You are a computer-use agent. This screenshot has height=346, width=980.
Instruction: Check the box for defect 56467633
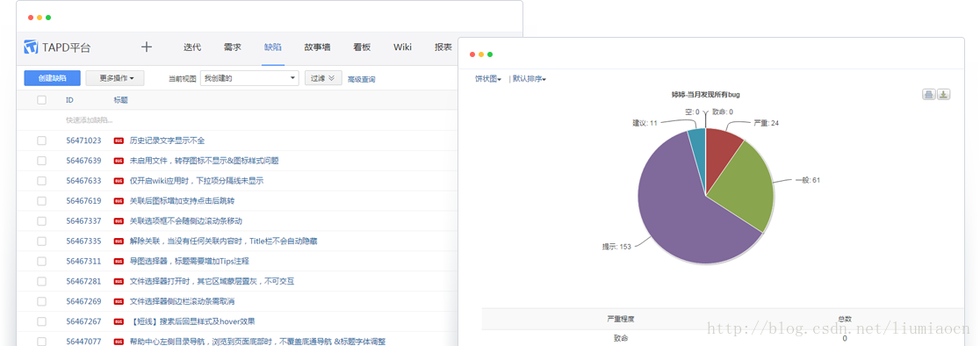42,181
